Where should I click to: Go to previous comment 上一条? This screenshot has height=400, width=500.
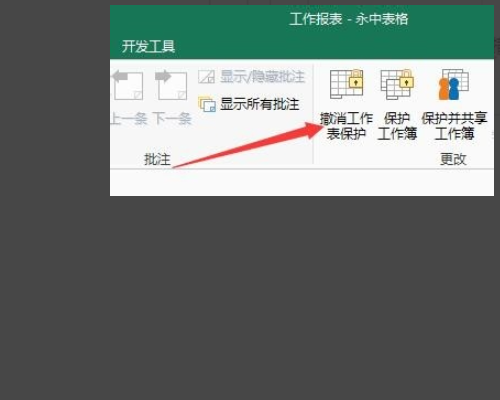(x=129, y=97)
